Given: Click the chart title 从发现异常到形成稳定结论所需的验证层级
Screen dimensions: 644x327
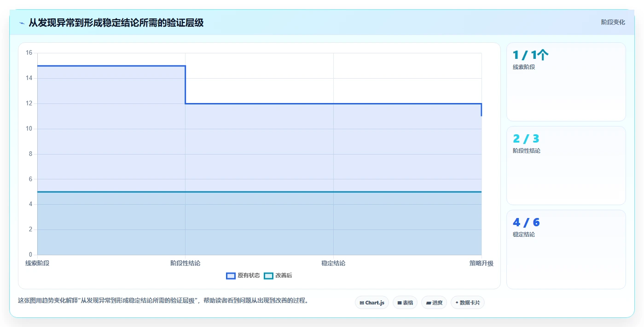Looking at the screenshot, I should 116,23.
